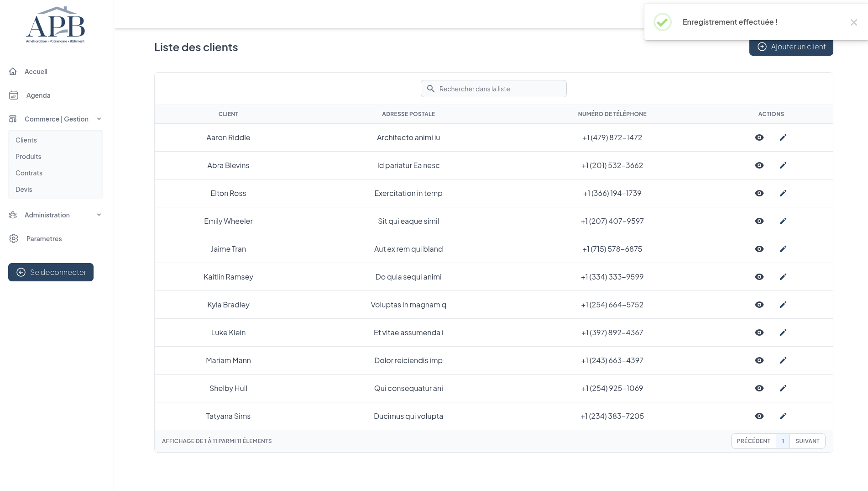The image size is (868, 491).
Task: Click phone number +1 (715) 578-6875
Action: (x=612, y=249)
